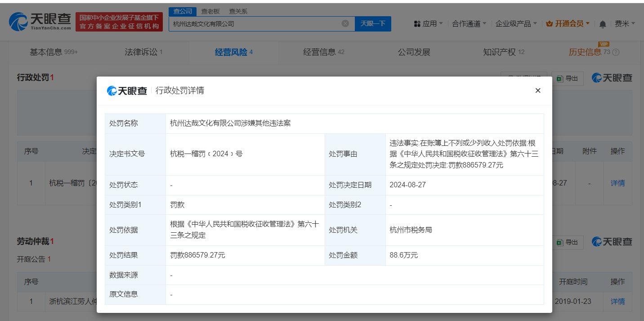The height and width of the screenshot is (321, 644).
Task: Open the 详情 link in the penalty row
Action: coord(617,183)
